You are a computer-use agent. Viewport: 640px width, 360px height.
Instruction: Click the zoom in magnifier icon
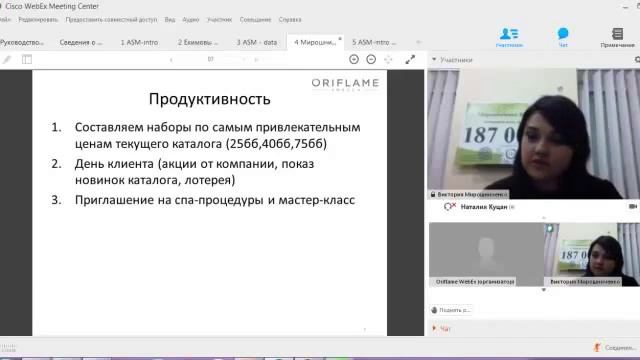354,60
